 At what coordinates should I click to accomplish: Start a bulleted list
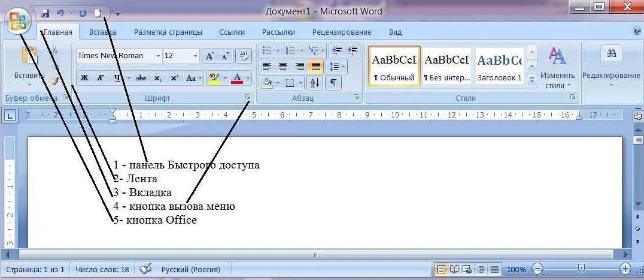(x=266, y=50)
